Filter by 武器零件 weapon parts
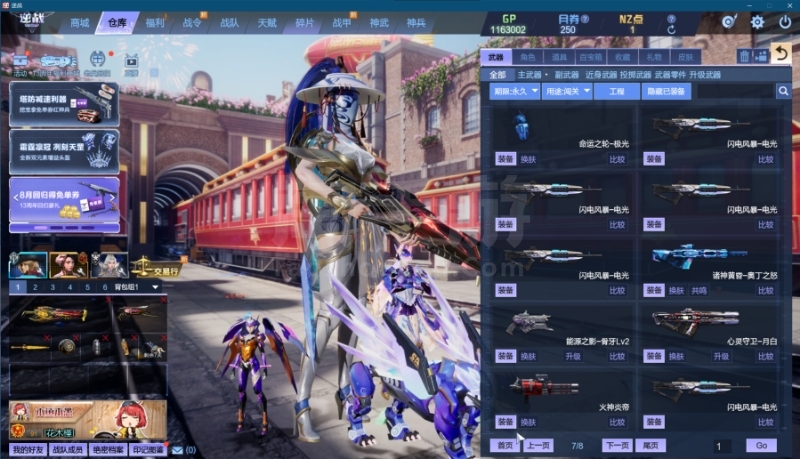Screen dimensions: 800x459 click(670, 74)
